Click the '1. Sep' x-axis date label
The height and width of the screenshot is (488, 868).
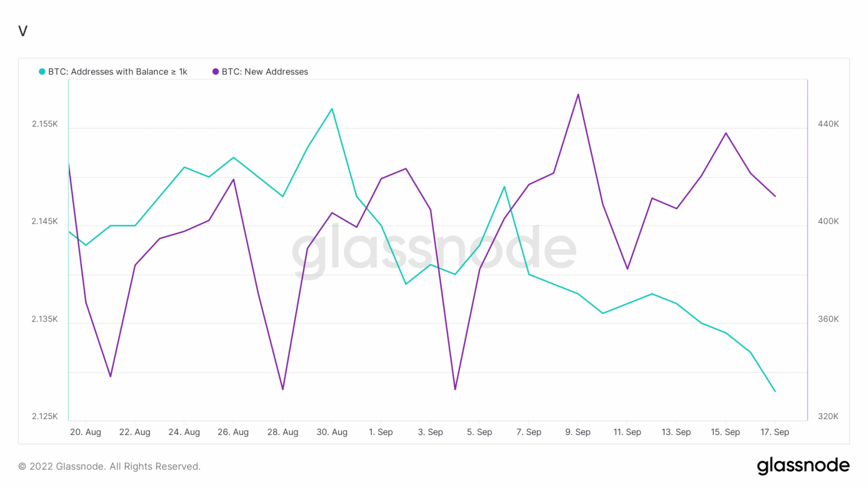[x=380, y=432]
